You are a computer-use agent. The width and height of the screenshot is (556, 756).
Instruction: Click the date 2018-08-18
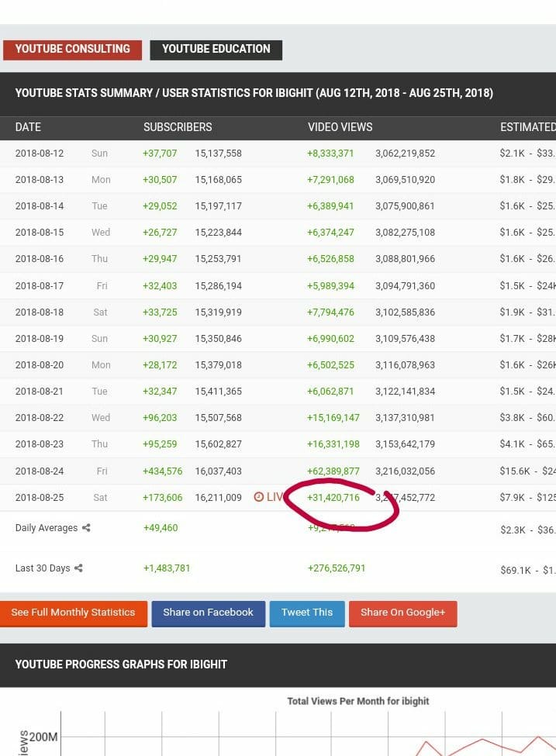click(40, 312)
